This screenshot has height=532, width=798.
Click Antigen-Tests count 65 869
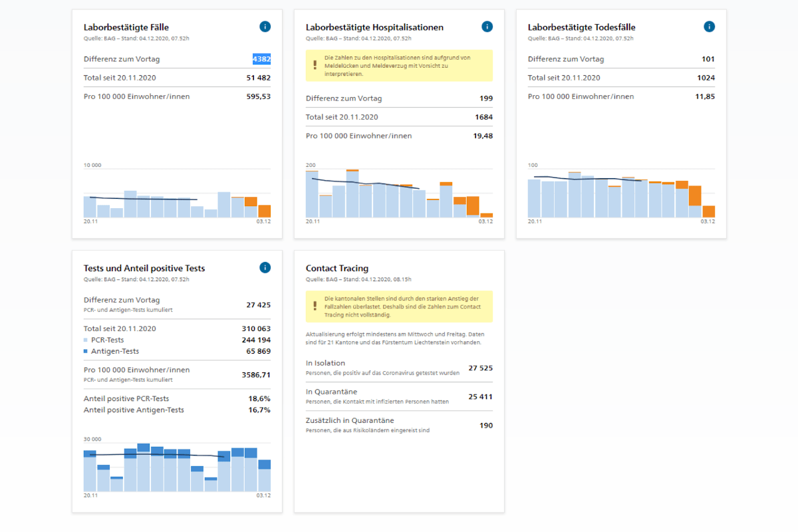(259, 351)
